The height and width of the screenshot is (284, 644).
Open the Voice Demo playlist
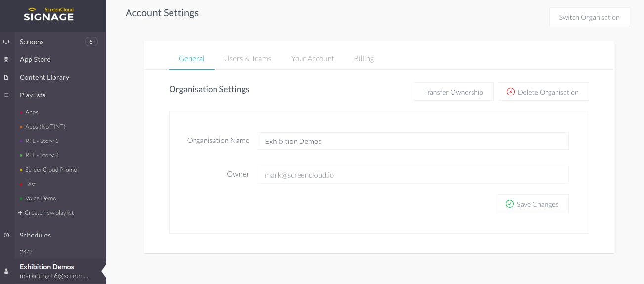point(41,198)
